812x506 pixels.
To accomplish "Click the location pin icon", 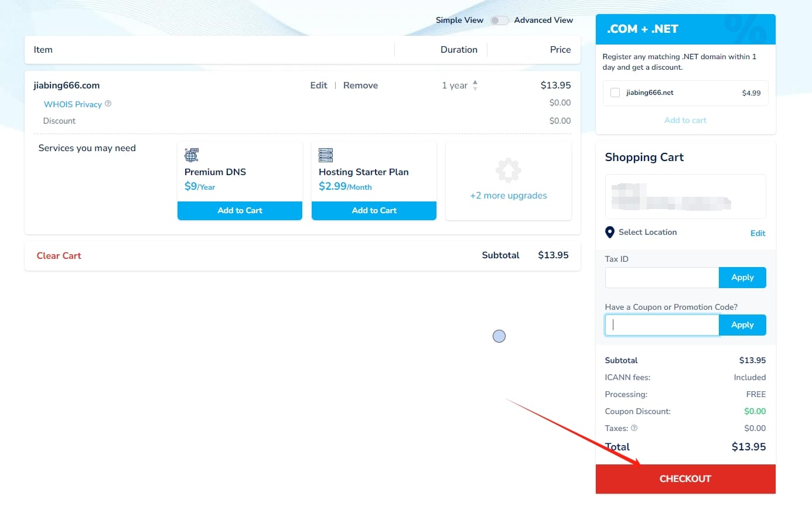I will (x=610, y=233).
